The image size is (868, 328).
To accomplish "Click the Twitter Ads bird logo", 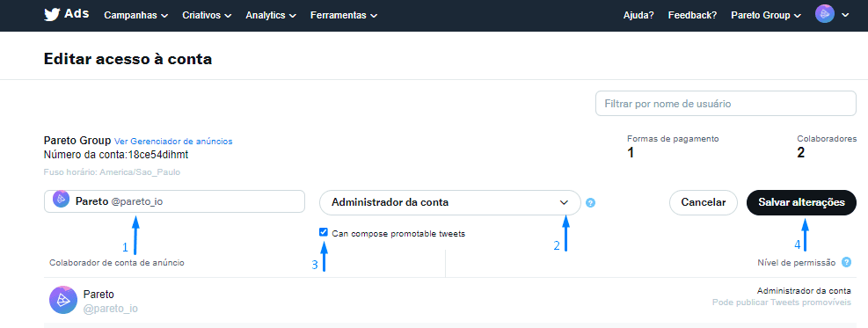I will coord(52,15).
